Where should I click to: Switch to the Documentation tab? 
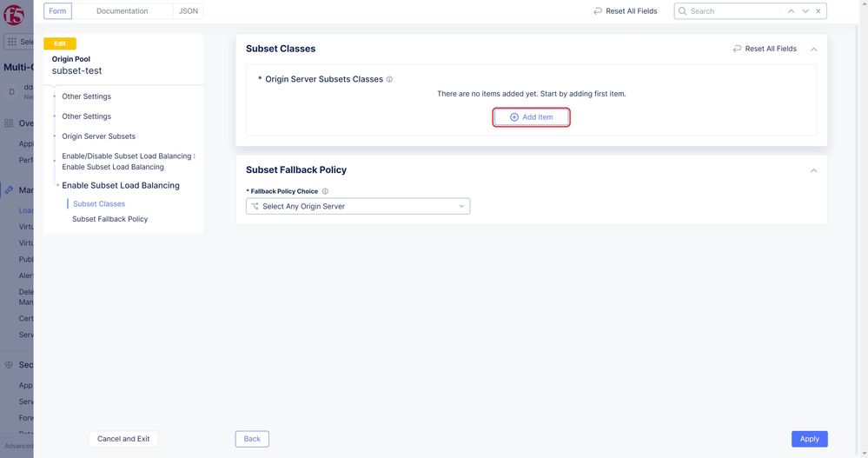point(122,11)
